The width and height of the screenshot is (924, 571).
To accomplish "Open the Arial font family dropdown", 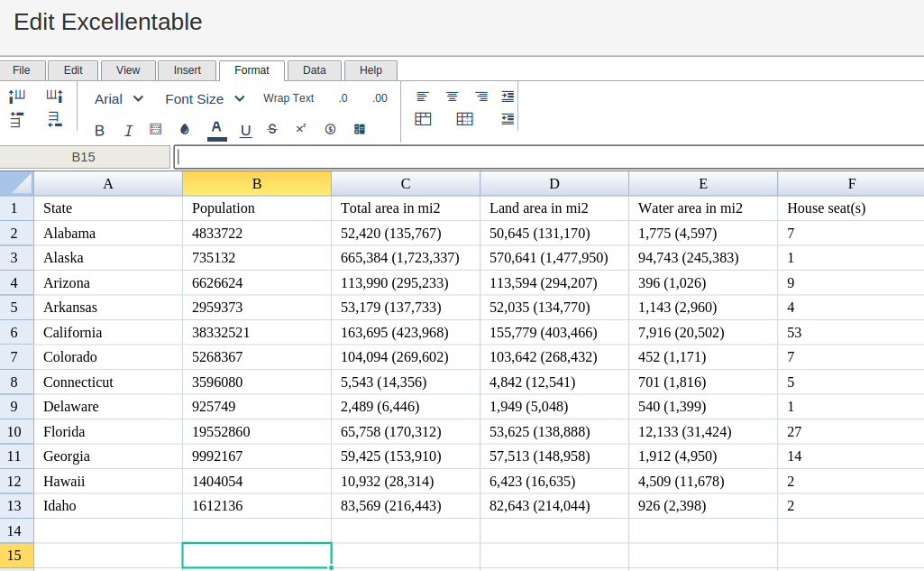I will [119, 98].
